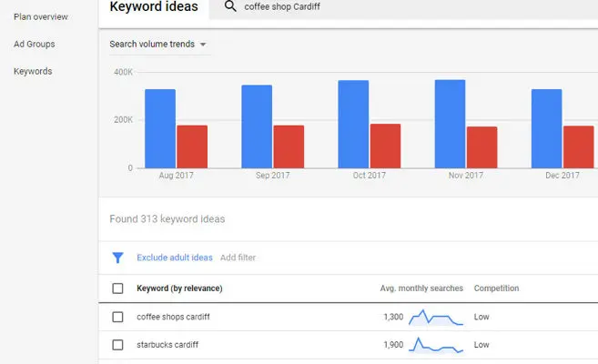Open Plan overview in sidebar
Image resolution: width=598 pixels, height=364 pixels.
[41, 16]
